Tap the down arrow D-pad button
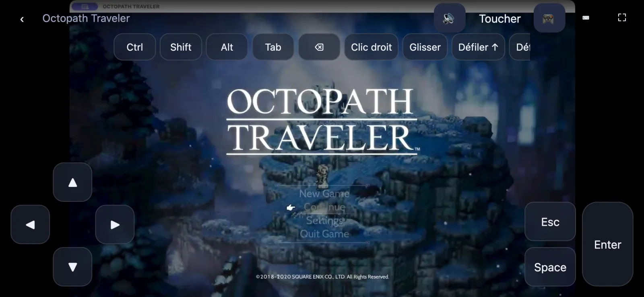Viewport: 644px width, 297px height. [x=72, y=267]
